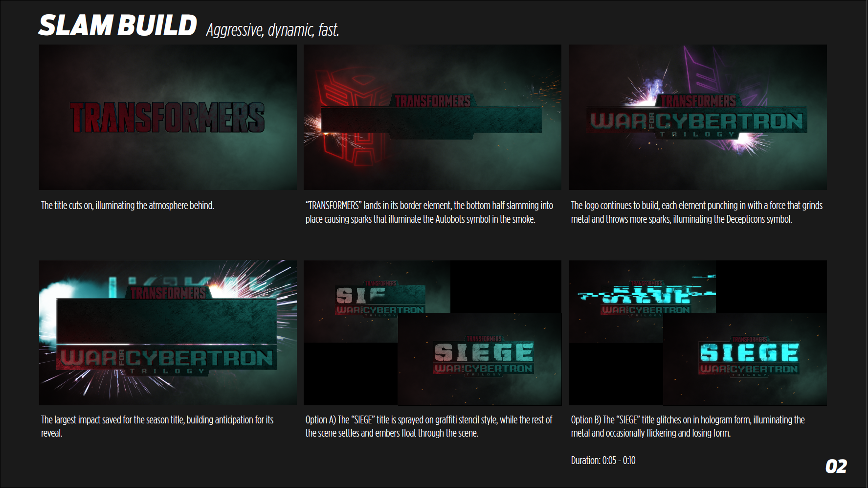
Task: Click the SLAM BUILD heading
Action: tap(118, 25)
